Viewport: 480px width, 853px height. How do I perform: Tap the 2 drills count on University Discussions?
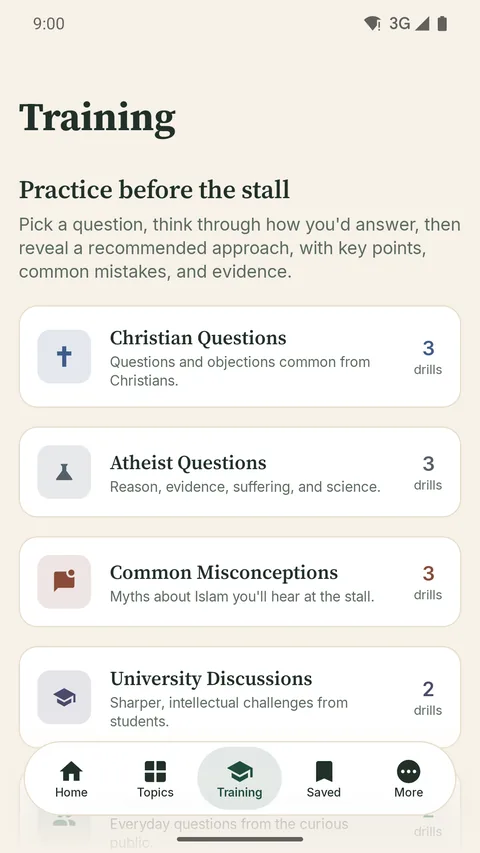click(428, 697)
